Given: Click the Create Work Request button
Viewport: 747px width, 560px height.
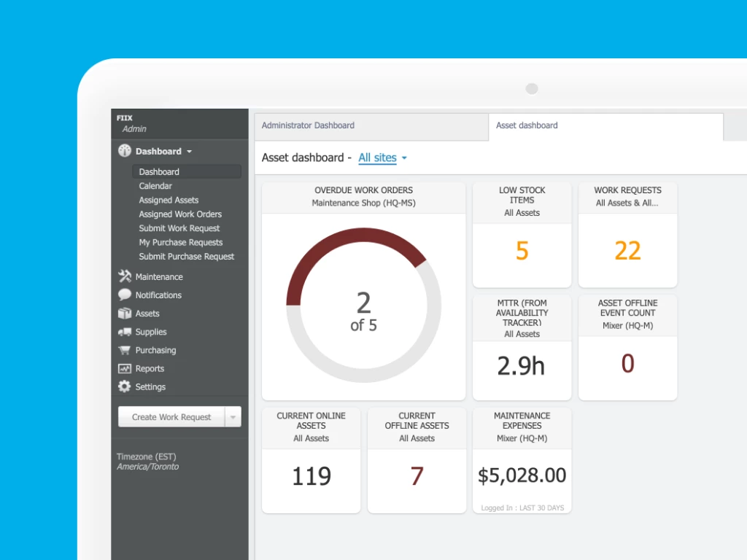Looking at the screenshot, I should [171, 417].
